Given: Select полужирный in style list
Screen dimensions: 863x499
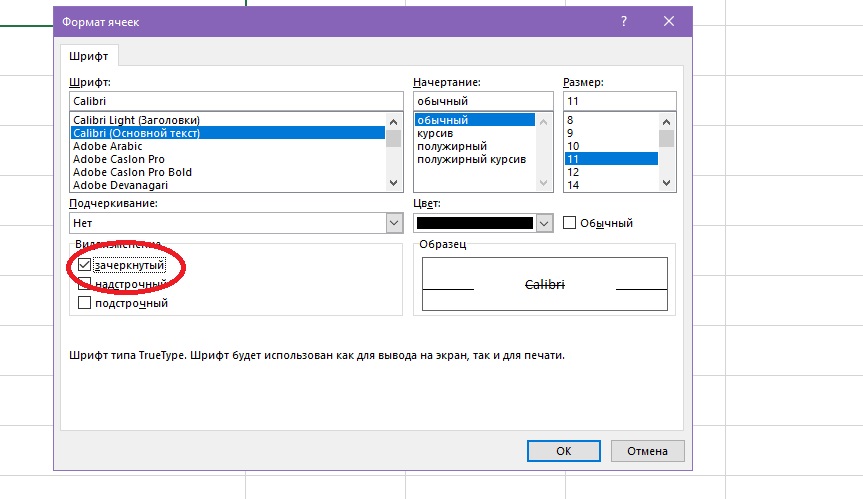Looking at the screenshot, I should click(452, 146).
